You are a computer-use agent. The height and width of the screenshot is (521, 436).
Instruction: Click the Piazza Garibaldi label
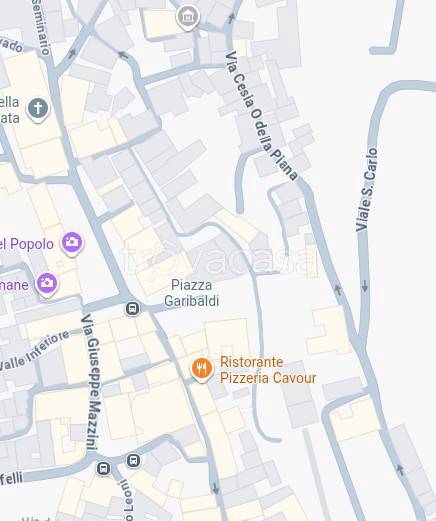pos(192,293)
